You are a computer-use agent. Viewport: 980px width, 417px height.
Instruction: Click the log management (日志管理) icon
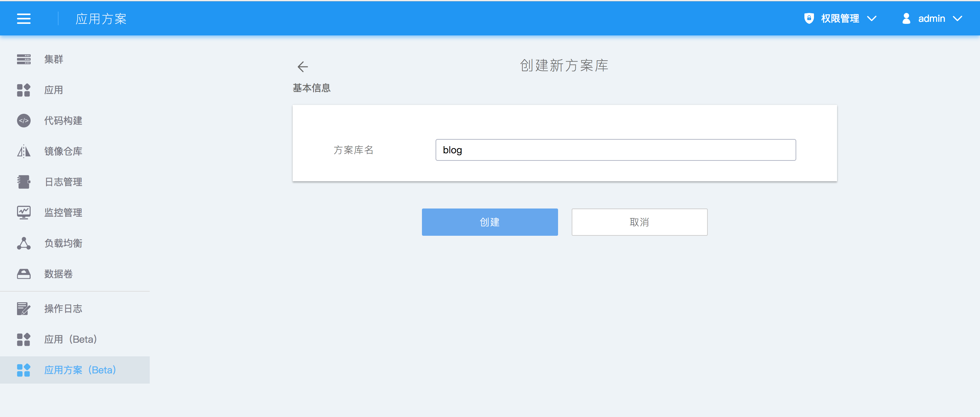(x=23, y=182)
